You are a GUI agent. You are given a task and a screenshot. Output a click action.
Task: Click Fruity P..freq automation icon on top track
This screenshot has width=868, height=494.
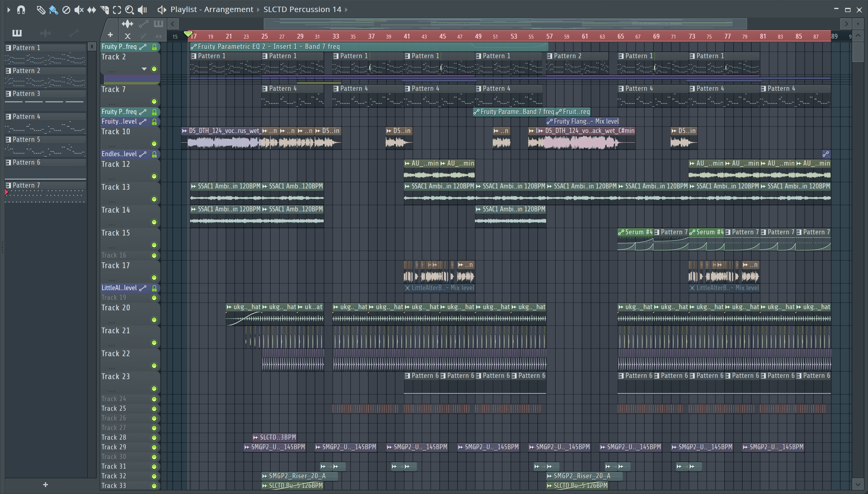pos(143,47)
